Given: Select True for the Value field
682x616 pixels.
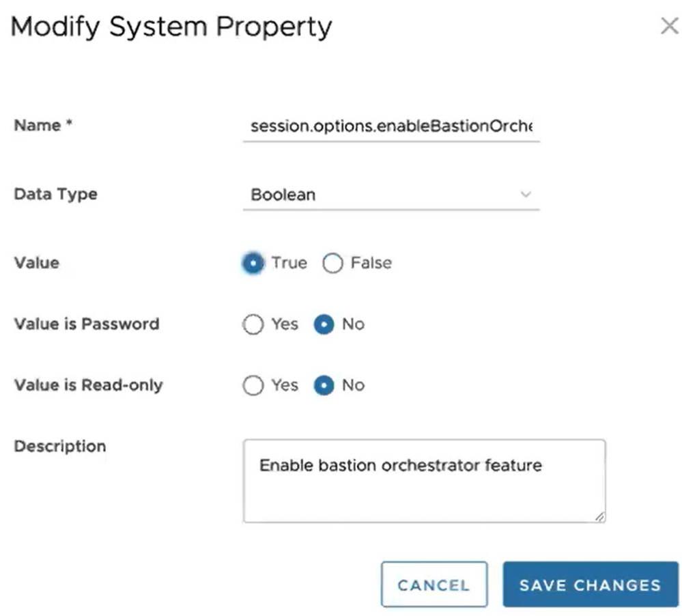Looking at the screenshot, I should point(252,263).
